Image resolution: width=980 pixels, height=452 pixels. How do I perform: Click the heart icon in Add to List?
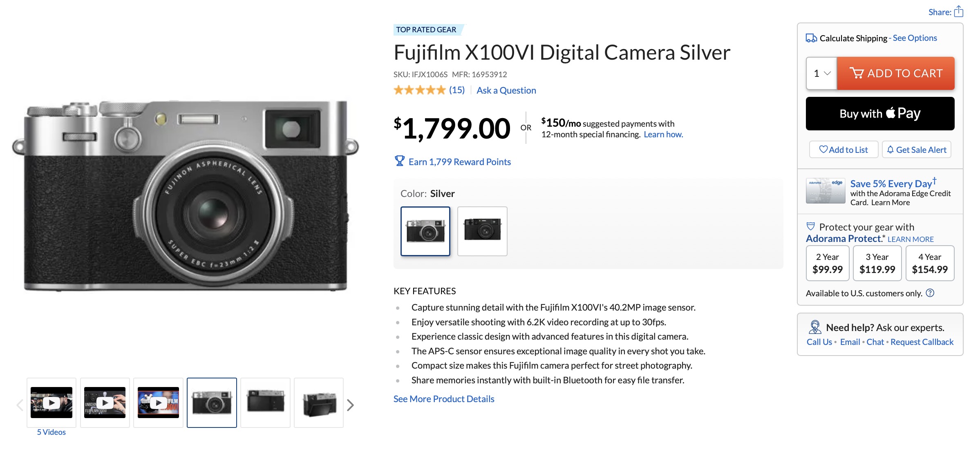pyautogui.click(x=823, y=150)
